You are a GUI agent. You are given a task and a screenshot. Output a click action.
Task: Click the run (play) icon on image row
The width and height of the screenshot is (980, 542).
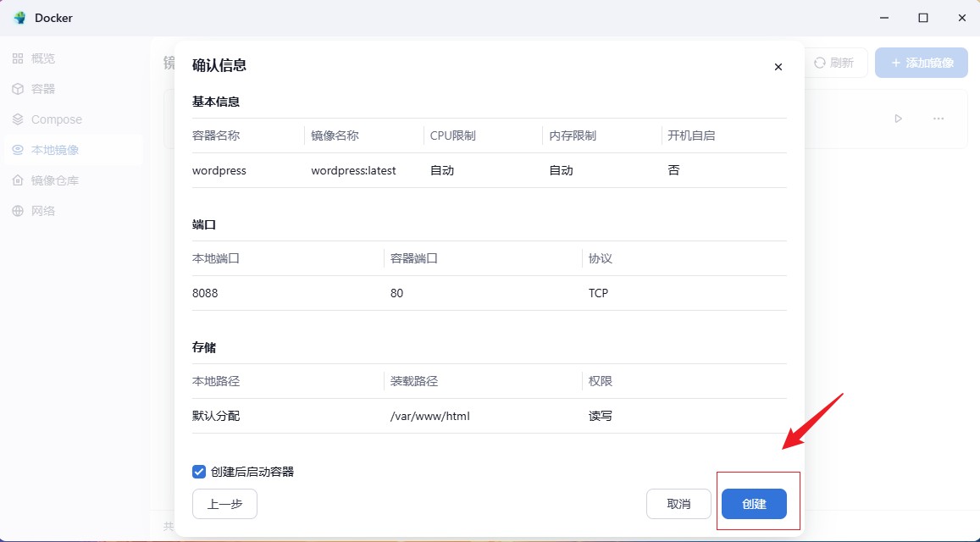click(x=898, y=119)
